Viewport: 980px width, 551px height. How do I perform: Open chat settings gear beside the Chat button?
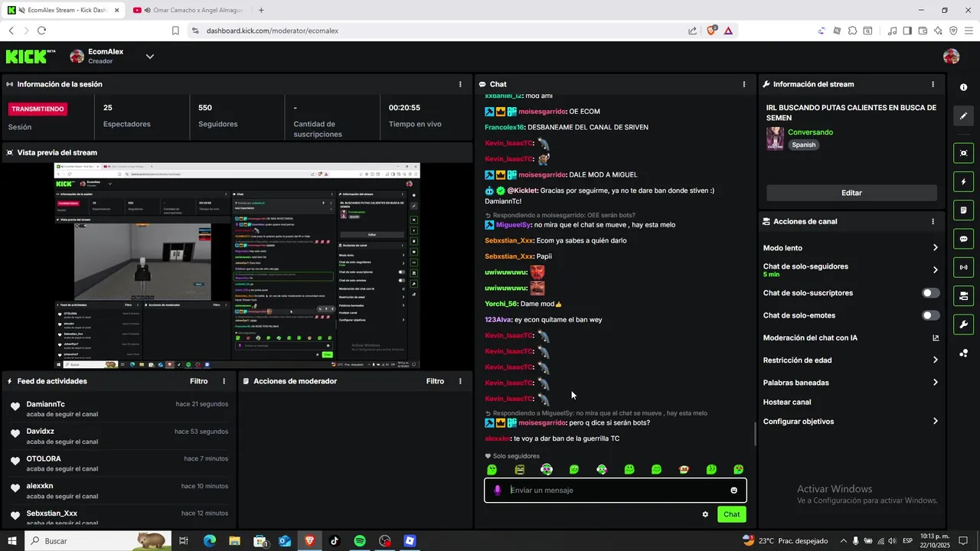tap(705, 514)
